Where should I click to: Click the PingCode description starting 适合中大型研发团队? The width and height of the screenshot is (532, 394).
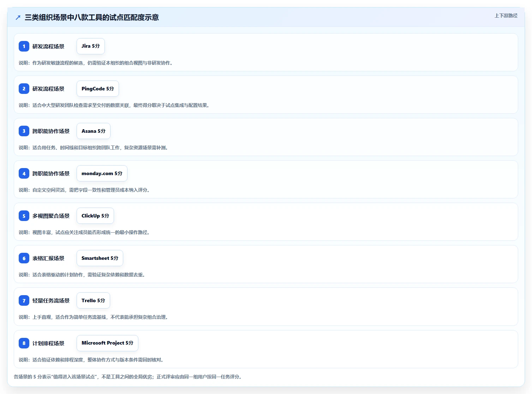[114, 105]
